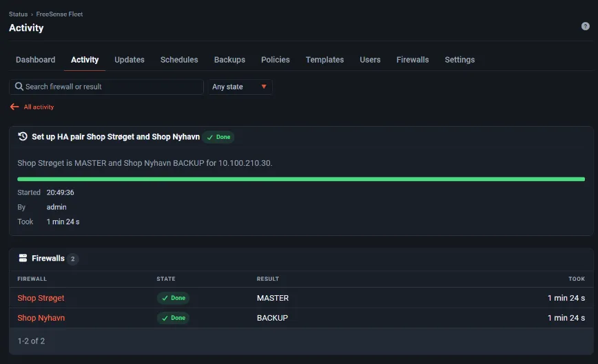This screenshot has width=598, height=364.
Task: Click the 1-2 of 2 pagination text
Action: click(x=31, y=341)
